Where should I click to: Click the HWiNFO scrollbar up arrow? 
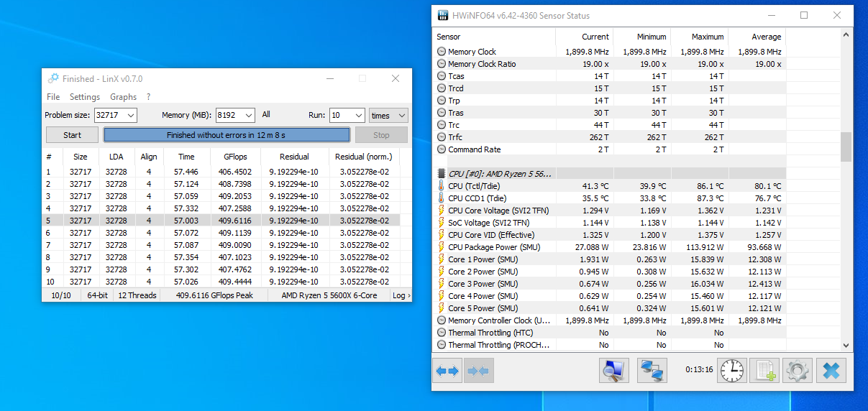846,36
